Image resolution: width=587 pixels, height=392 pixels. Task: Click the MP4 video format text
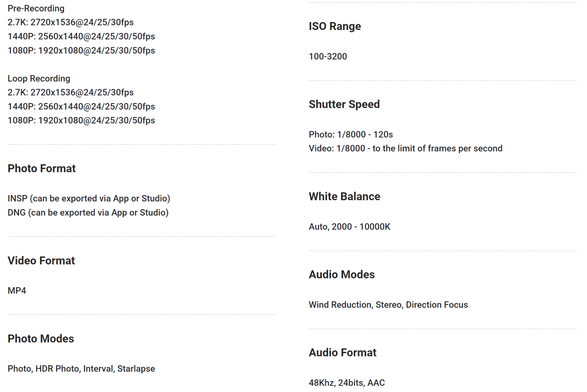pyautogui.click(x=17, y=291)
